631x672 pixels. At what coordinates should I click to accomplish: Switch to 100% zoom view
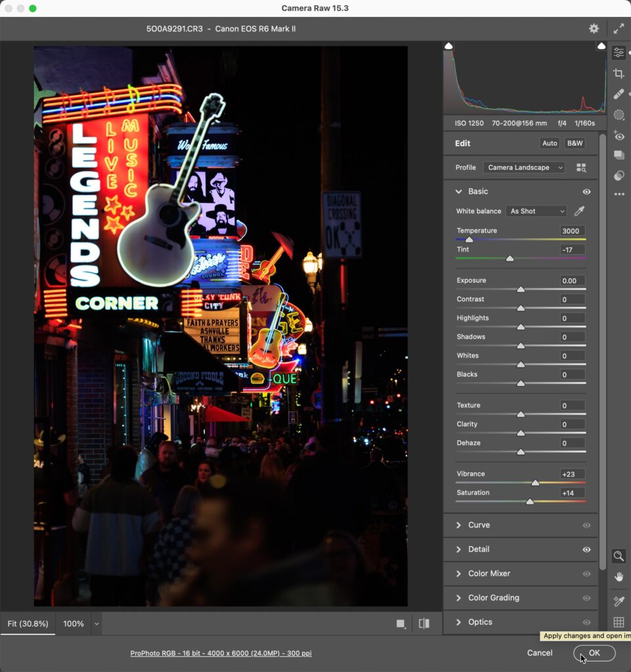click(x=74, y=623)
